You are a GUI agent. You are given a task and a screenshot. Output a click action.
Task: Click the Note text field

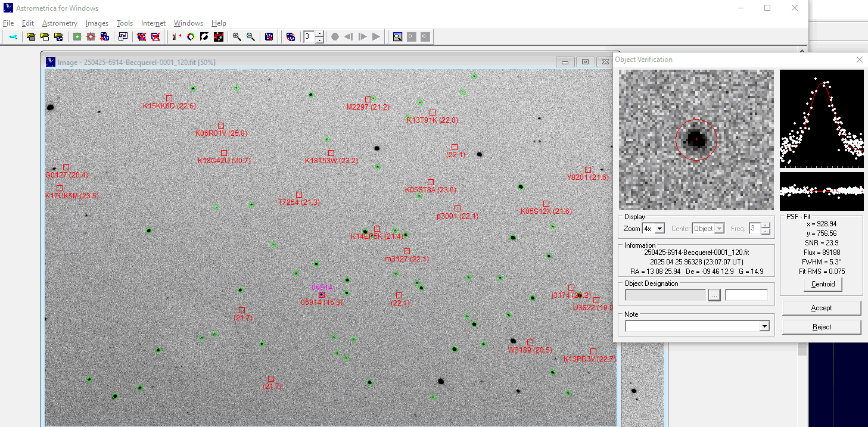(692, 326)
